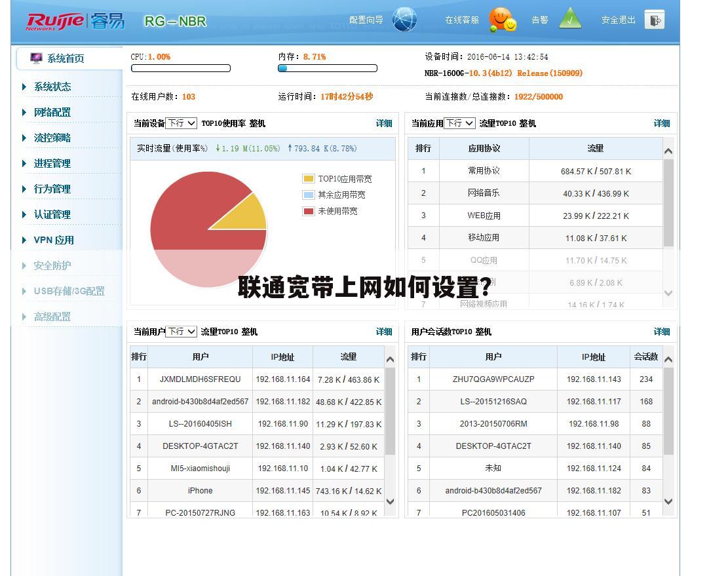Click the online customer service smiley icon
Image resolution: width=728 pixels, height=576 pixels.
pos(503,20)
